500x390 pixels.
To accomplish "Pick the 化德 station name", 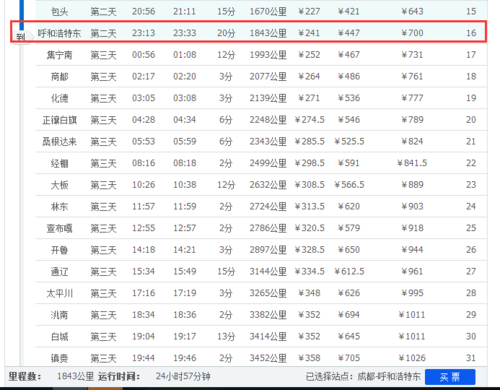I will pos(59,98).
